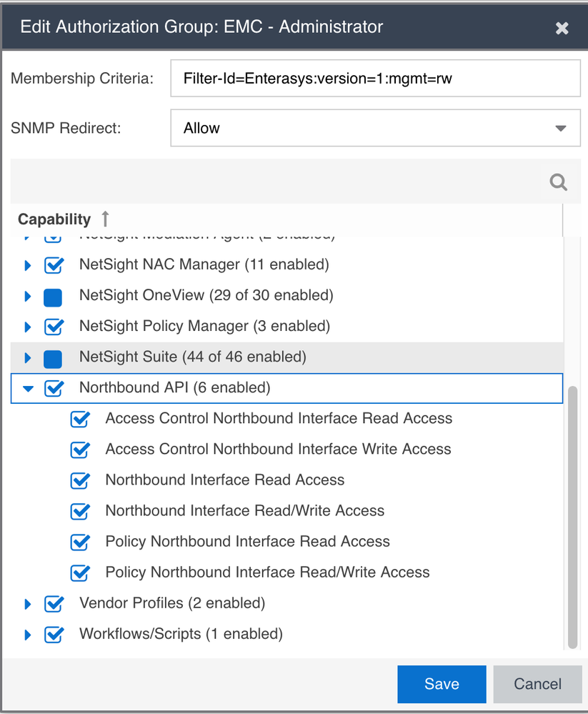Screen dimensions: 588x714
Task: Uncheck Policy Northbound Interface Read/Write Access
Action: tap(80, 573)
